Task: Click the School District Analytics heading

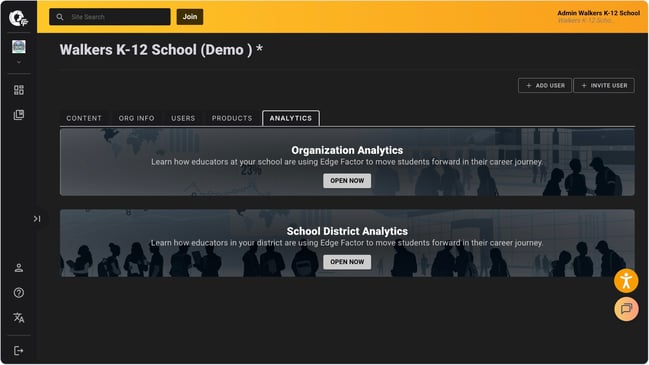Action: pos(347,231)
